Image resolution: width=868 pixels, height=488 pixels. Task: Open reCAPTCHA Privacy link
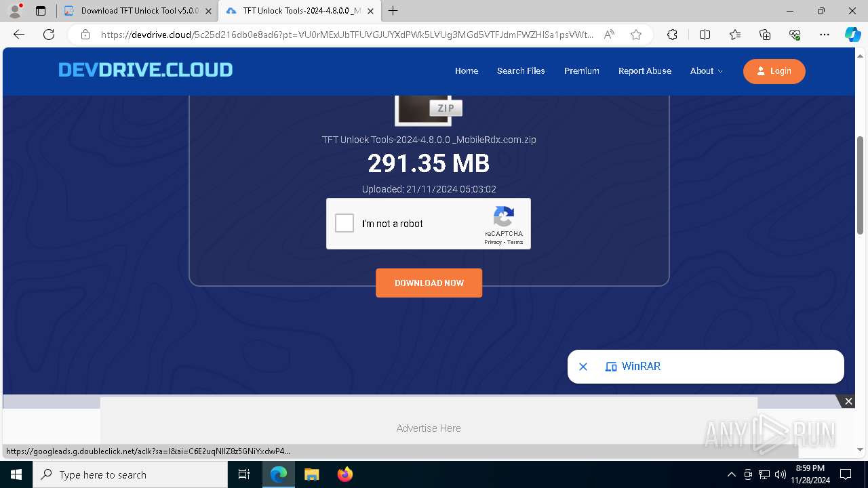click(x=493, y=242)
